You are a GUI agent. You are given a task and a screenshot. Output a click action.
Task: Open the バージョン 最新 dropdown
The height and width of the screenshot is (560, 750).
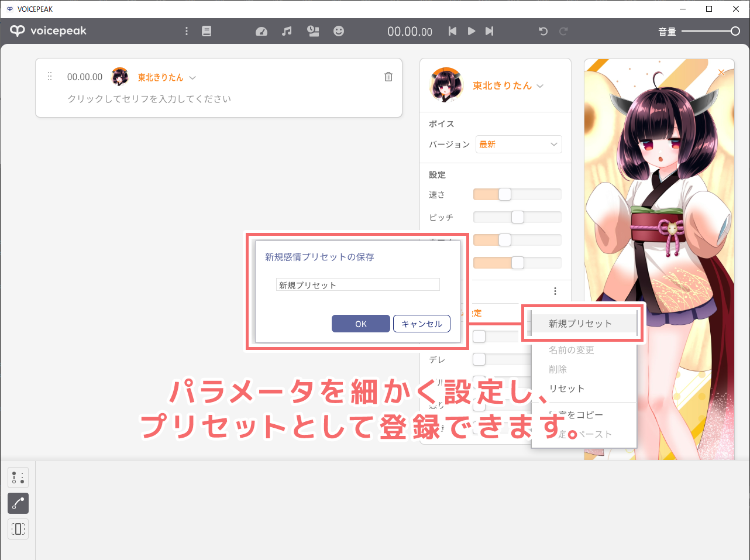tap(519, 144)
